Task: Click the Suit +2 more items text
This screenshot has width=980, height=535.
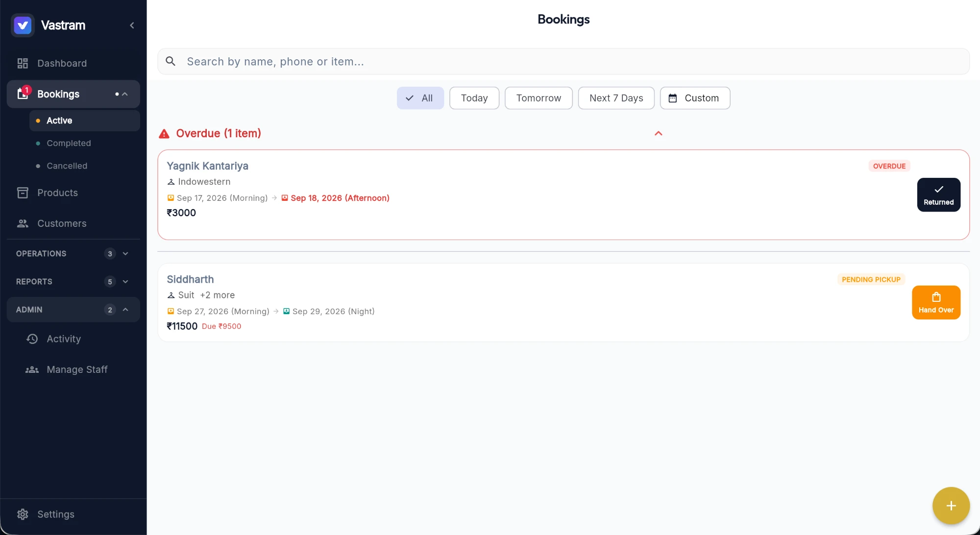Action: pos(206,295)
